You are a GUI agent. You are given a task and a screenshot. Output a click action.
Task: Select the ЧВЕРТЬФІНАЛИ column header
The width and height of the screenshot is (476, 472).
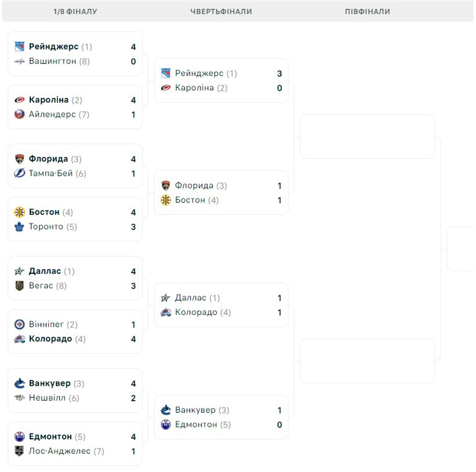[221, 11]
